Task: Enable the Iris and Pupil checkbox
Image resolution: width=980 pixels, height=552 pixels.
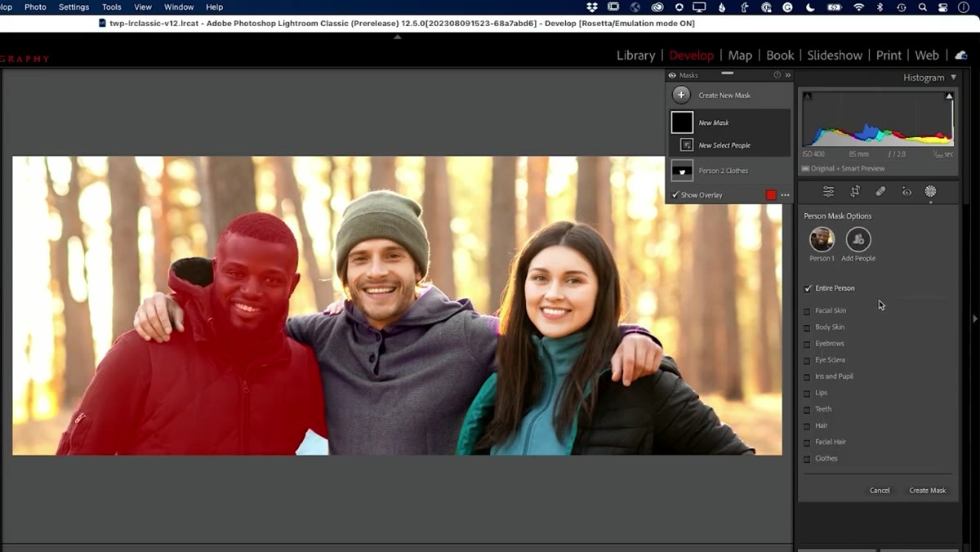Action: point(808,376)
